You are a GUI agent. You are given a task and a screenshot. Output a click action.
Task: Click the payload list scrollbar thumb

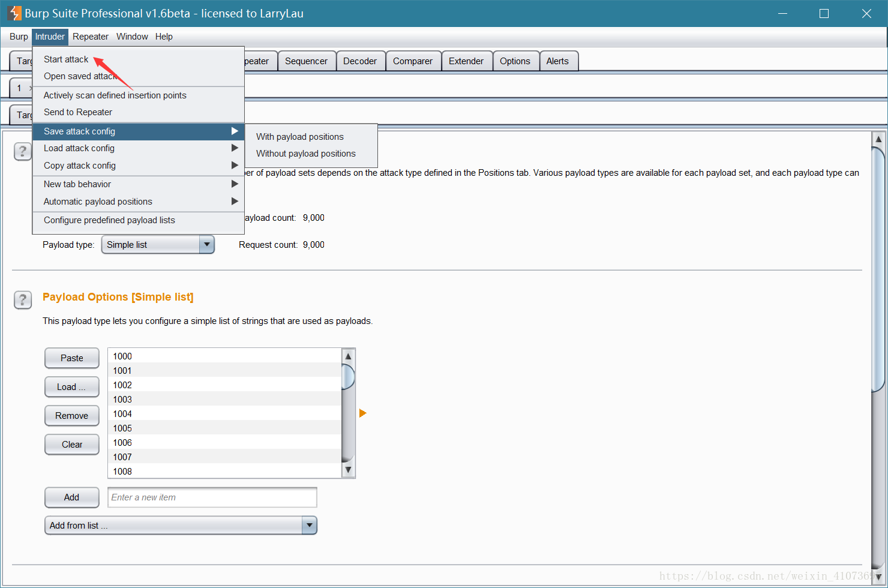pyautogui.click(x=348, y=376)
